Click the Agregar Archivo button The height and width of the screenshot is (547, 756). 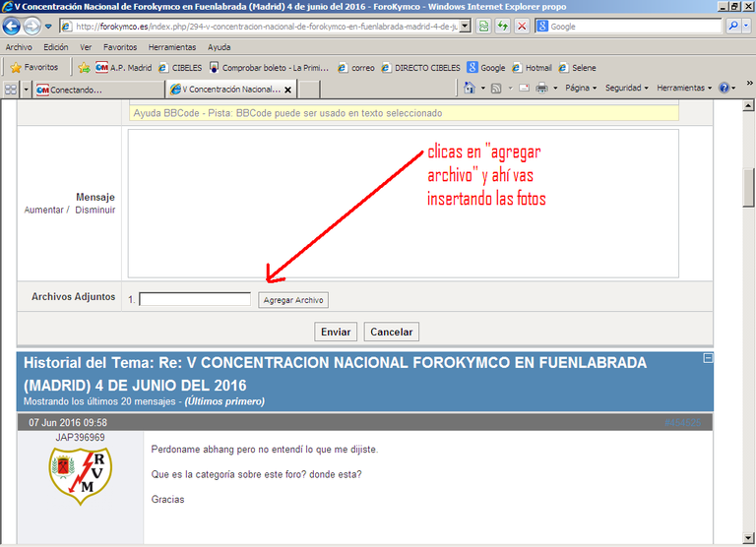293,300
